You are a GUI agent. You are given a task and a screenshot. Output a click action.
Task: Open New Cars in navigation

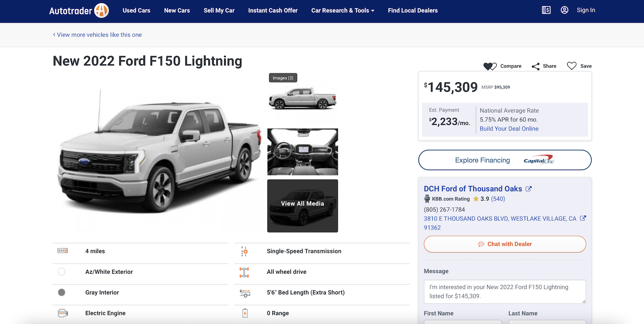point(177,10)
